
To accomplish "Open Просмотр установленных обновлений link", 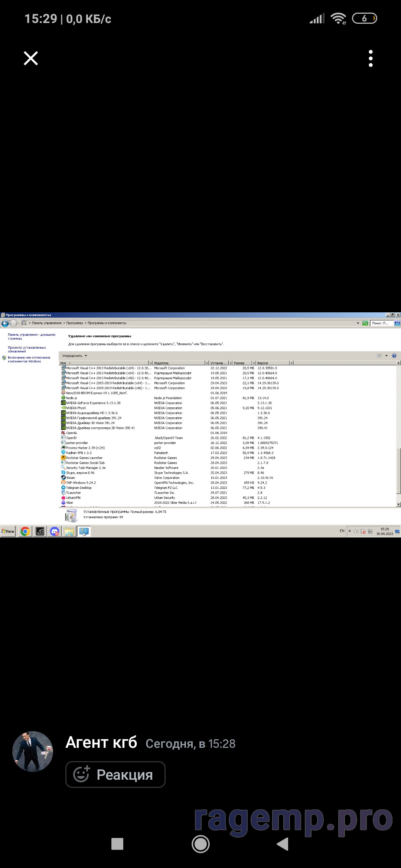I will click(x=27, y=349).
